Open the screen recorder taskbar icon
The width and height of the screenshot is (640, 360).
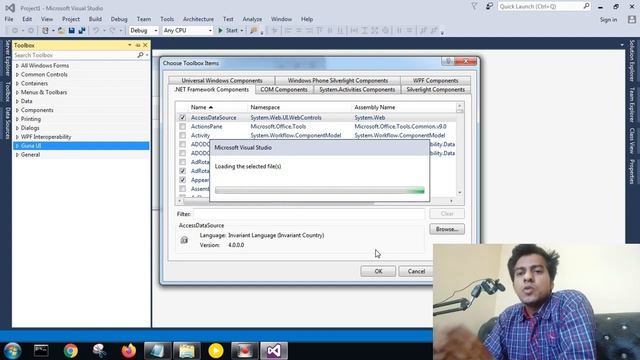coord(244,351)
